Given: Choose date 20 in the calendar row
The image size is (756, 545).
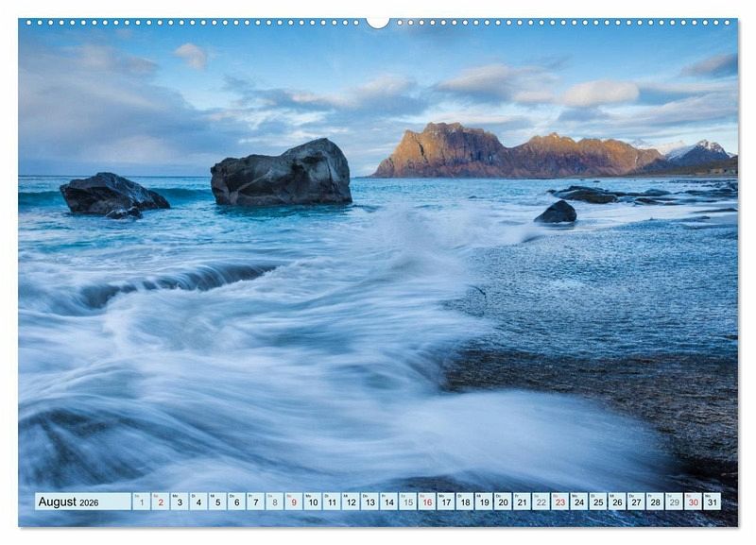Looking at the screenshot, I should pos(503,502).
